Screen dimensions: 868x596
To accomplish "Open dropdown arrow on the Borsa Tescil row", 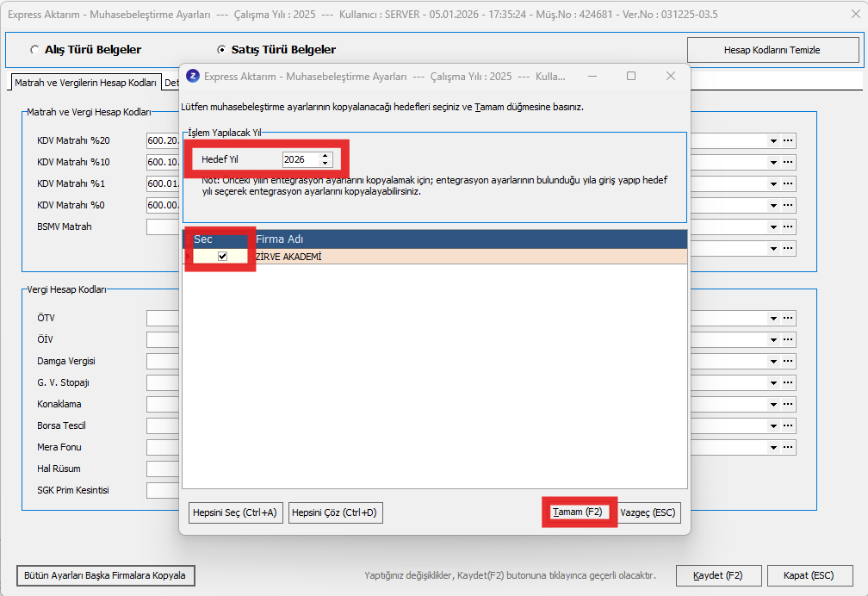I will pyautogui.click(x=773, y=426).
